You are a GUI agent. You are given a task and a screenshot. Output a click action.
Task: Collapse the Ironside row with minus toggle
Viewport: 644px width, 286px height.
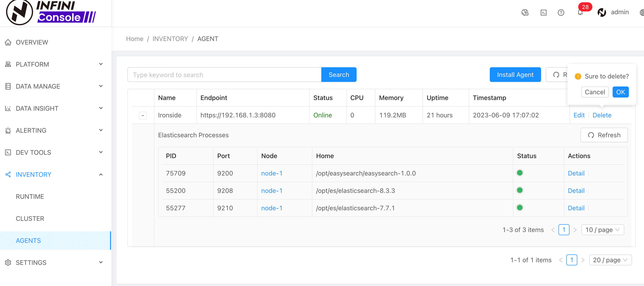coord(143,115)
